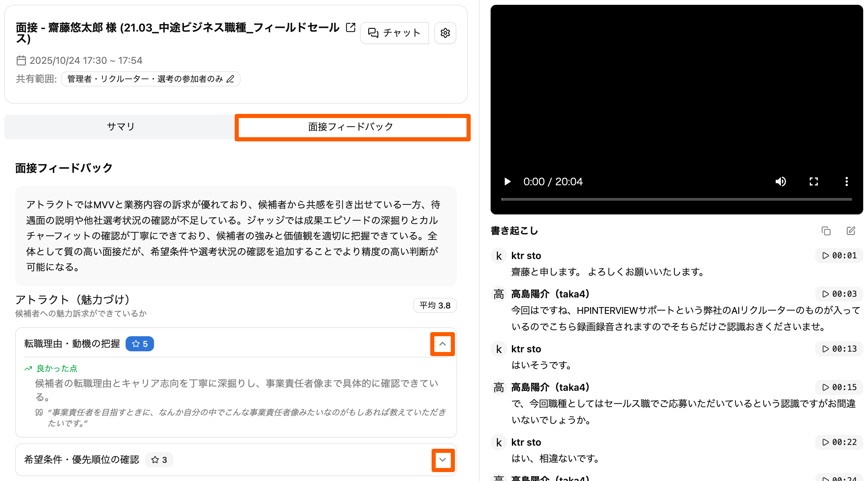Click the transcript line はい、相違ないです。
The image size is (868, 481).
pos(556,458)
